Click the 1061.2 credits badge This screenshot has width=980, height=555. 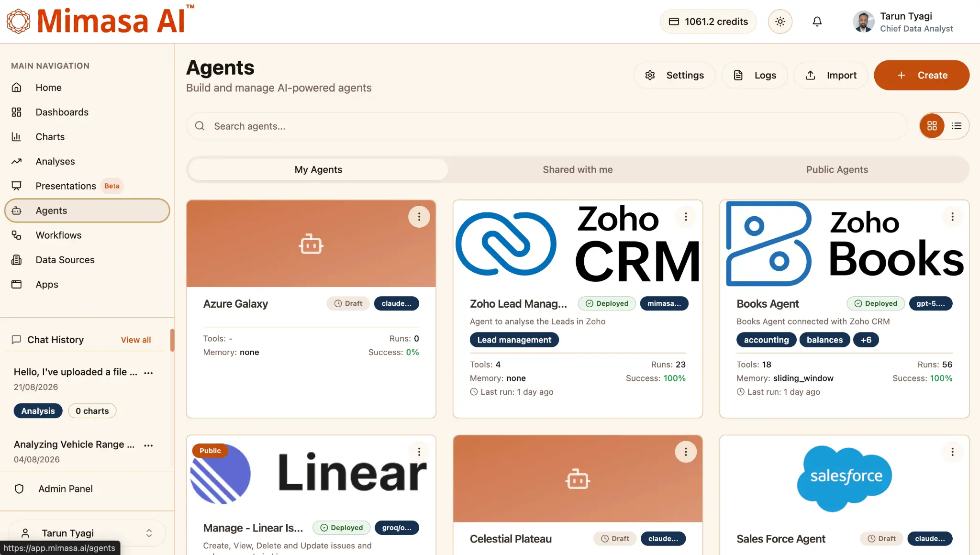coord(708,22)
